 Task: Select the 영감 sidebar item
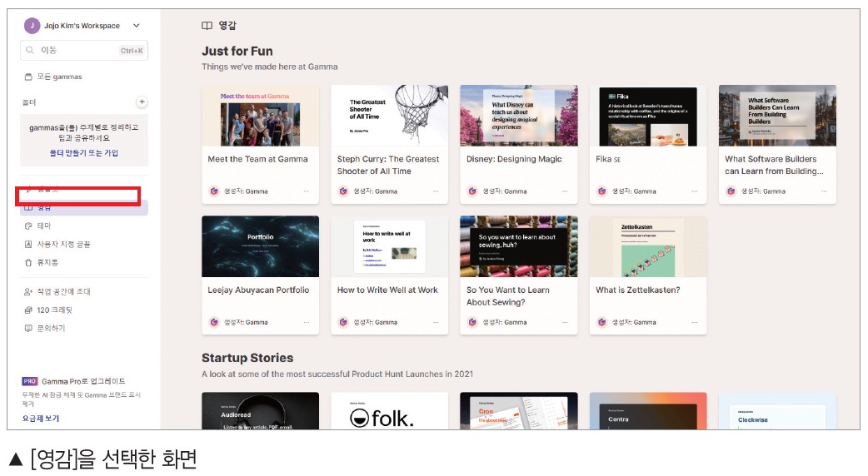coord(84,208)
